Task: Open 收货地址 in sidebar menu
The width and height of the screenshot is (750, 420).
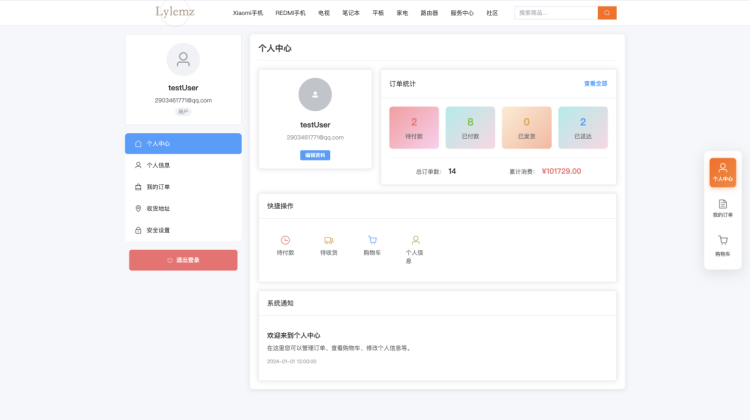Action: pos(183,208)
